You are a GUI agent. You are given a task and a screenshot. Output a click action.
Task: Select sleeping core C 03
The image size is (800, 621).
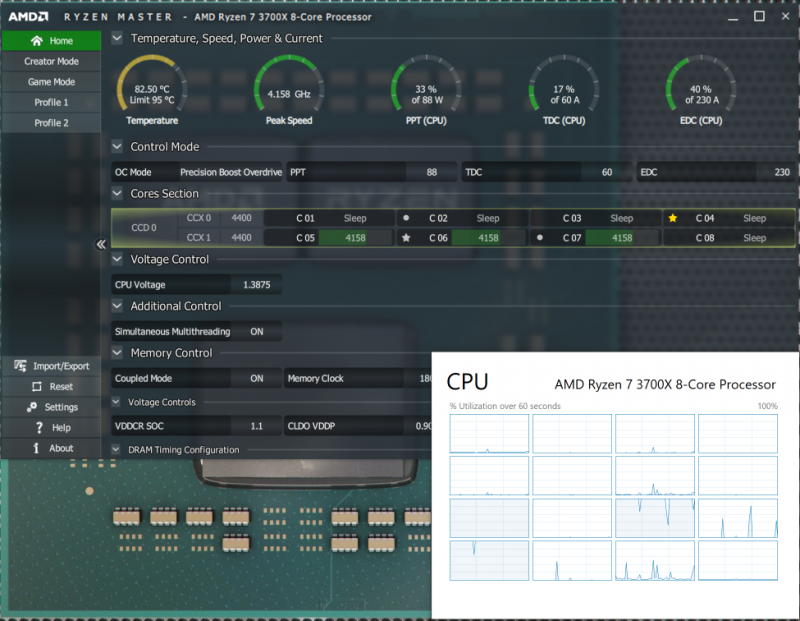(596, 218)
